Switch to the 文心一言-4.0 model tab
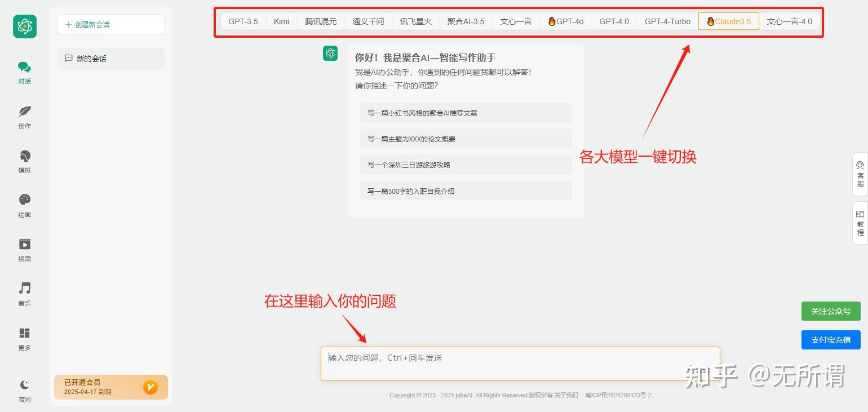Screen dimensions: 868x412 [790, 21]
